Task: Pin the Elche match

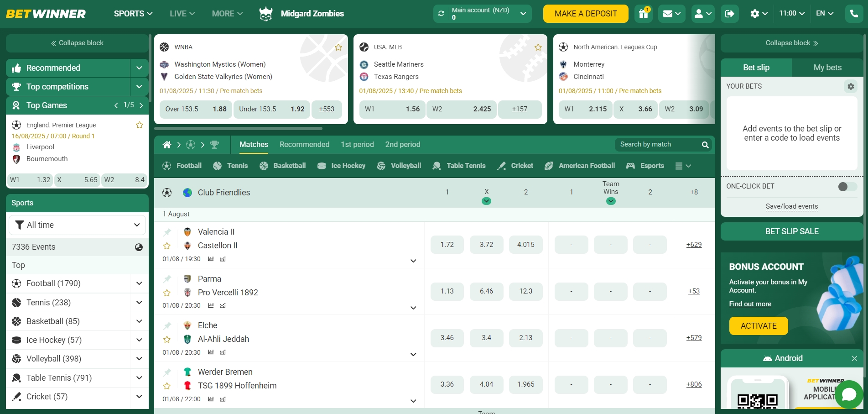Action: (167, 325)
